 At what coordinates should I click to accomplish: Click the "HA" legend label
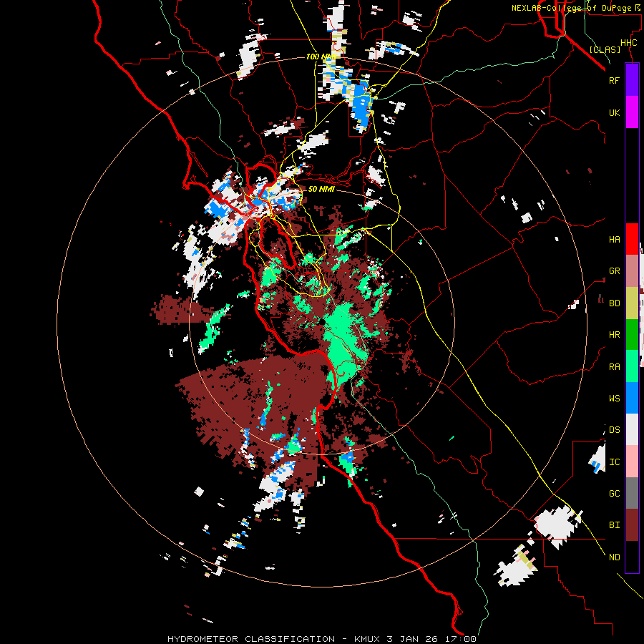pyautogui.click(x=614, y=240)
